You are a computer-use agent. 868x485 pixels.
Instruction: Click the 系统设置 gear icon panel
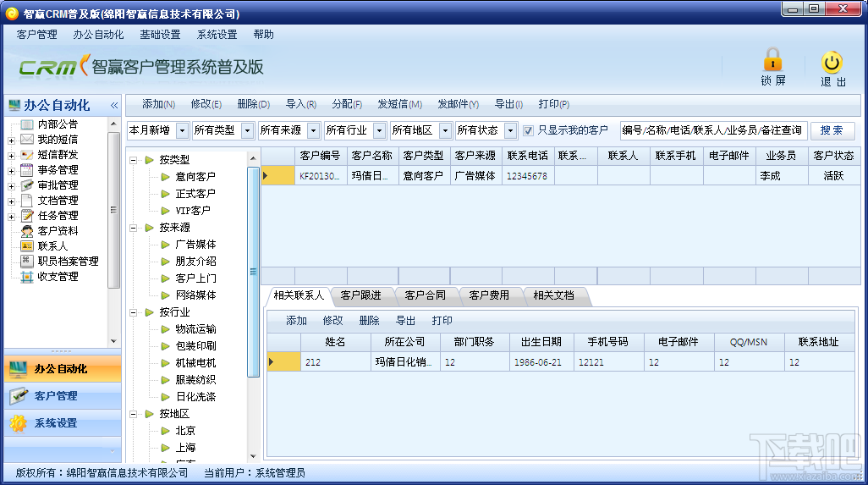pyautogui.click(x=18, y=423)
